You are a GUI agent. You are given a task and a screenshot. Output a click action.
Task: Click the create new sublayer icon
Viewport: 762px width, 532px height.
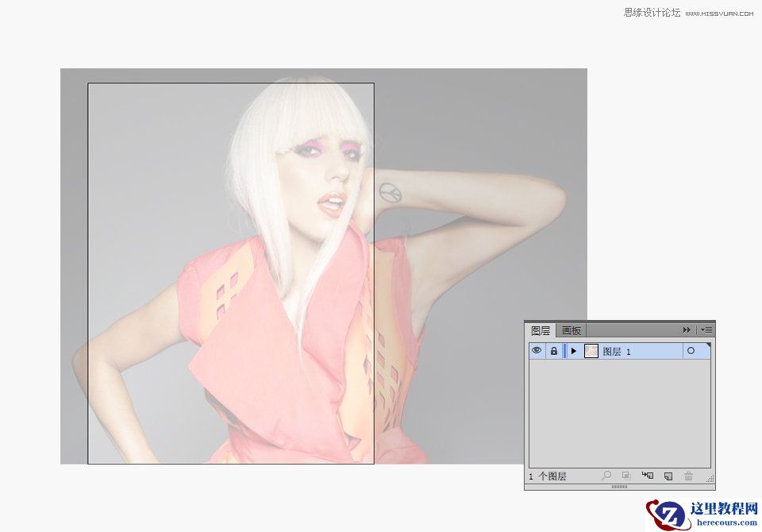(x=648, y=476)
